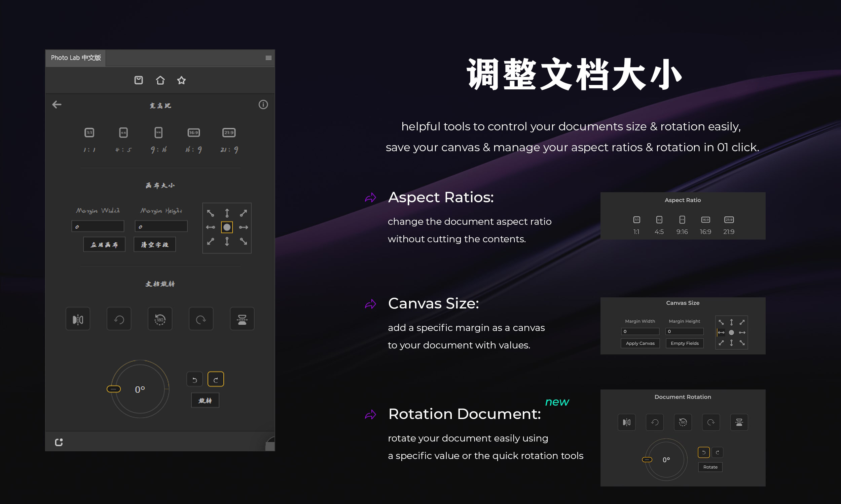Select the Photo Lab 中文版 tab
The image size is (841, 504).
point(76,58)
